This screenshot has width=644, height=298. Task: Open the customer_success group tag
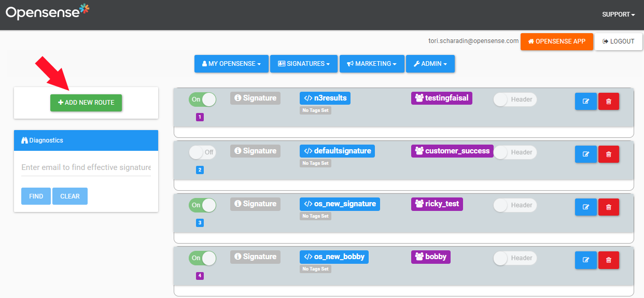coord(452,151)
